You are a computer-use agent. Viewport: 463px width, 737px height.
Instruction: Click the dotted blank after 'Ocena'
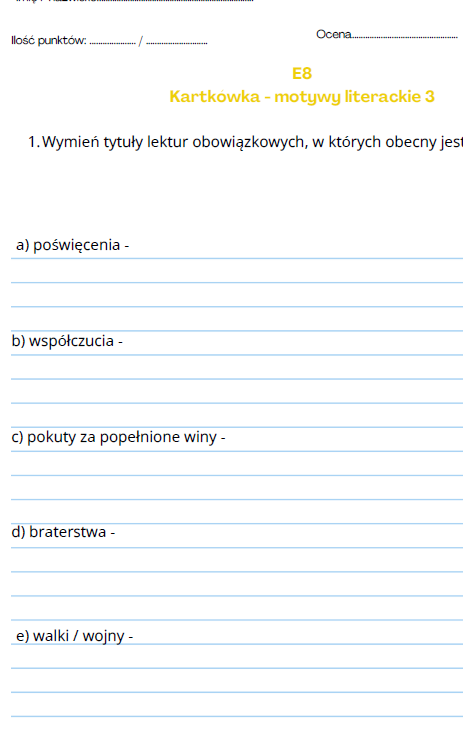point(405,37)
